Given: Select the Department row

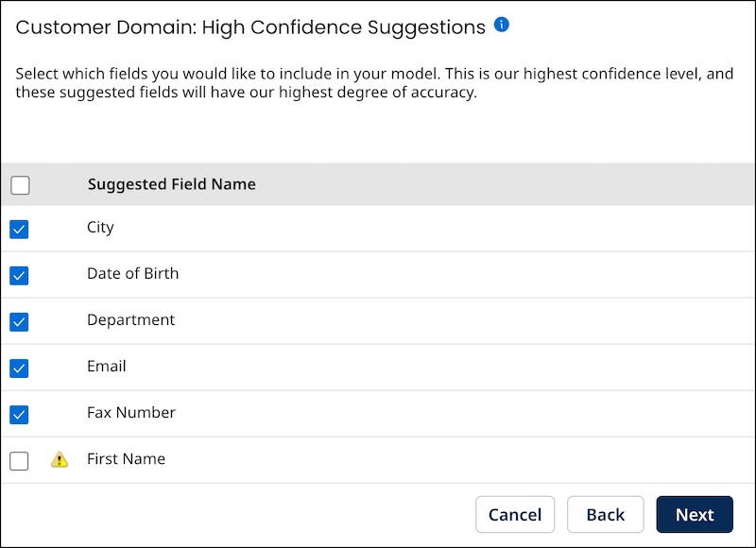Looking at the screenshot, I should [x=130, y=321].
